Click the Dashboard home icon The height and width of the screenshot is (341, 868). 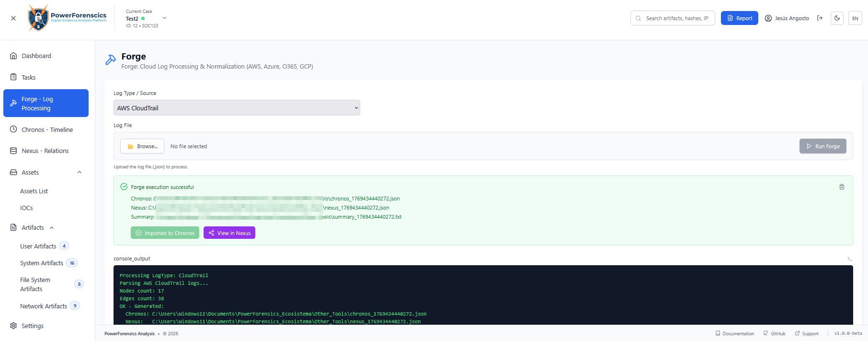click(13, 56)
